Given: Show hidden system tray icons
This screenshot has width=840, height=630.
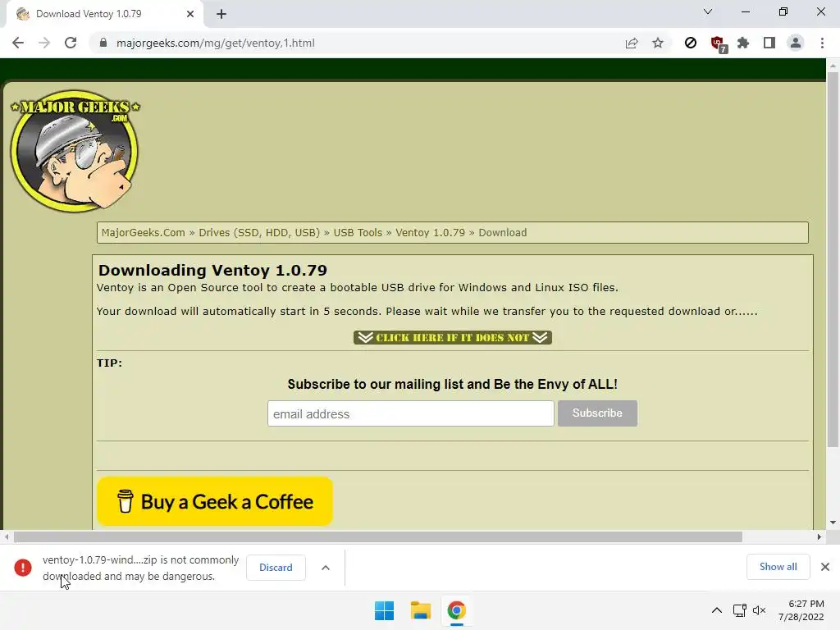Looking at the screenshot, I should click(x=717, y=610).
